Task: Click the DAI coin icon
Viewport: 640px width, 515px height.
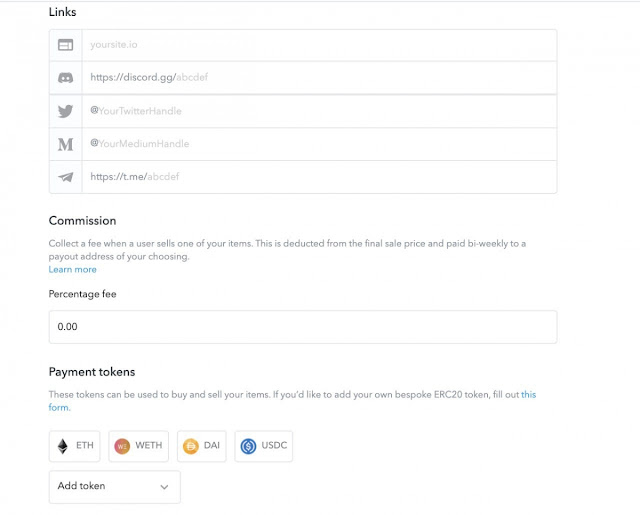Action: [191, 446]
